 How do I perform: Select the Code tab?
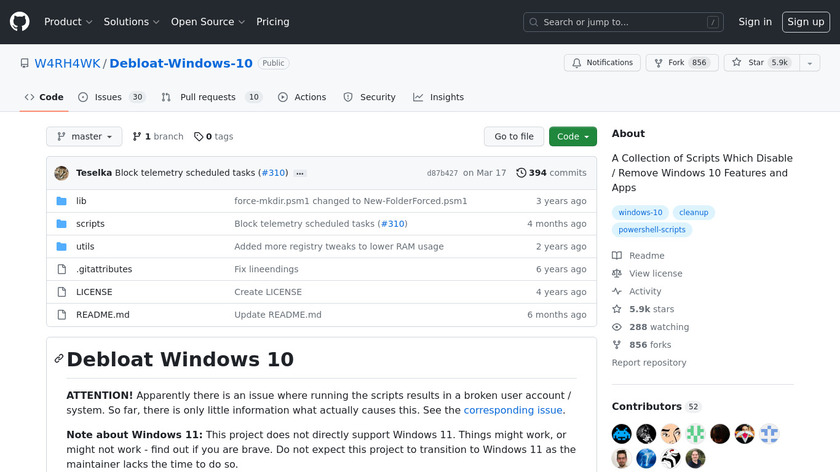44,97
